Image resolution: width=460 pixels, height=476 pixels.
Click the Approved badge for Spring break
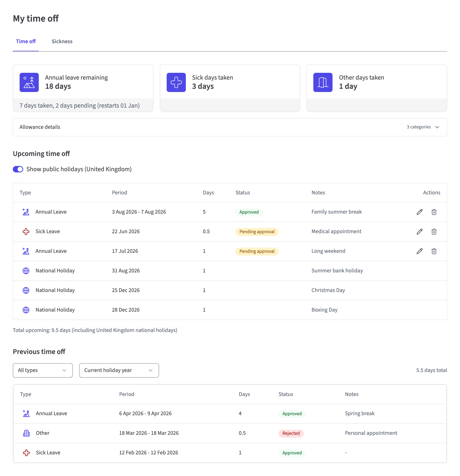click(x=292, y=414)
